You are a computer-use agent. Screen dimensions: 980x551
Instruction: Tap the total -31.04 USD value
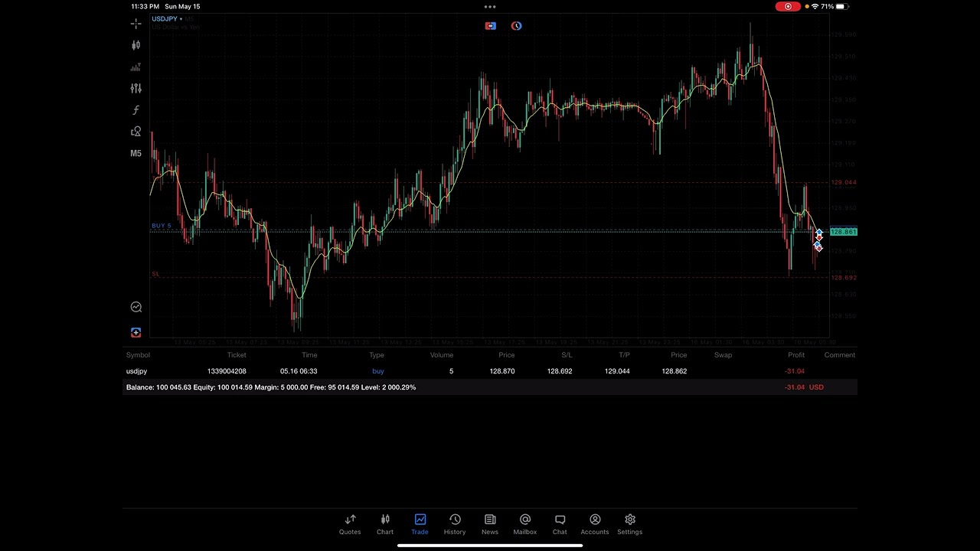[x=804, y=387]
